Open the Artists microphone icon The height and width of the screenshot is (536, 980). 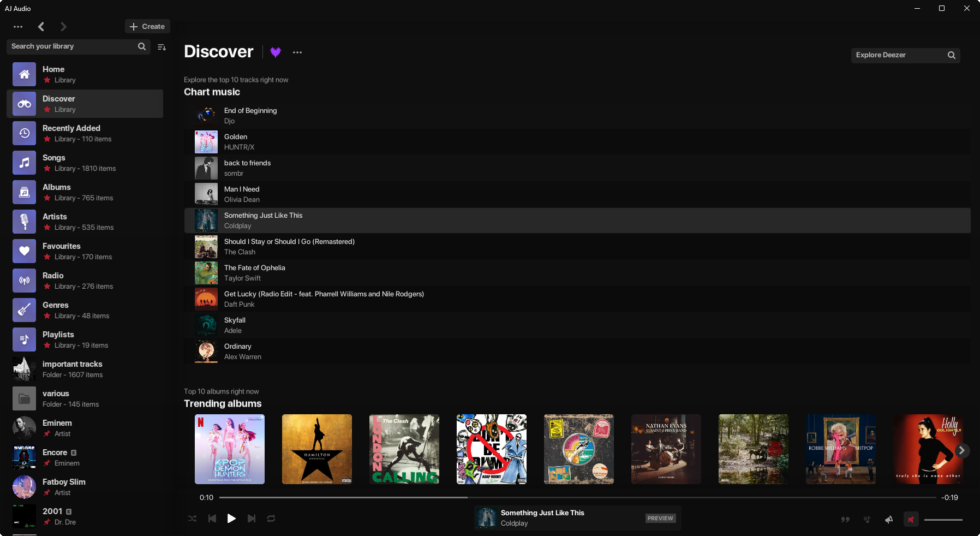[25, 222]
